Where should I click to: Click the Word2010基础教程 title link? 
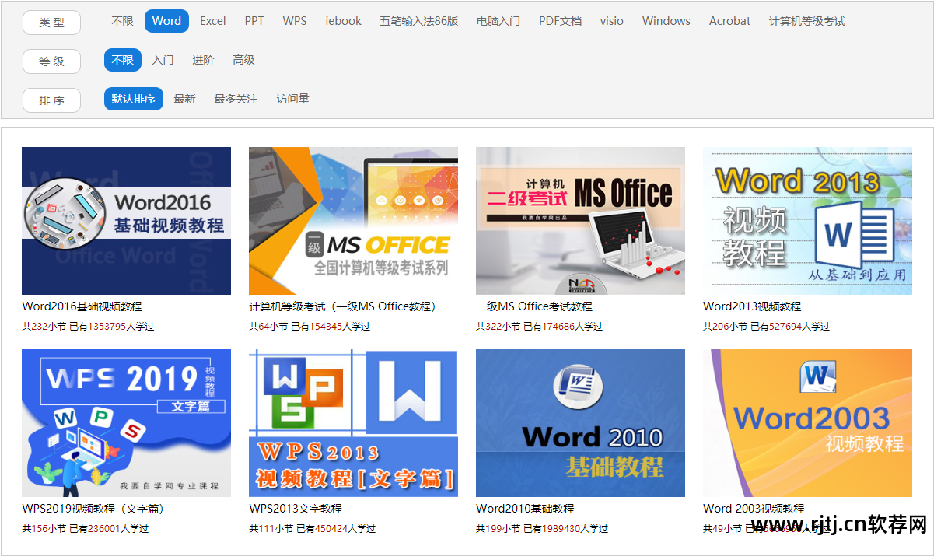pos(525,509)
